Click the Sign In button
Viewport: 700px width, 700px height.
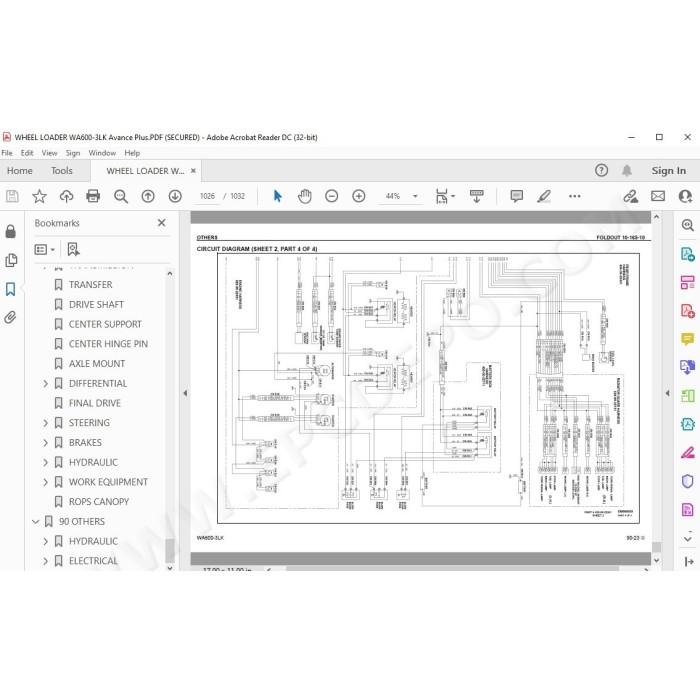pos(668,171)
